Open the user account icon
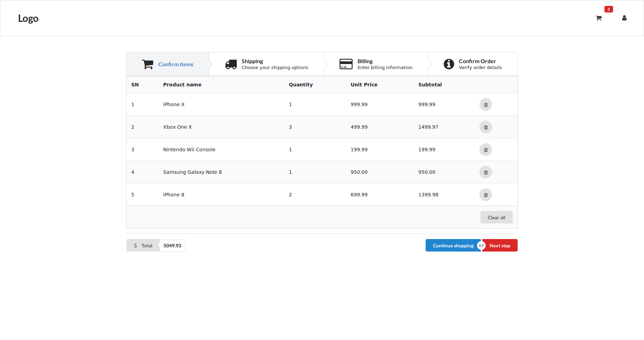The width and height of the screenshot is (644, 340). coord(624,18)
